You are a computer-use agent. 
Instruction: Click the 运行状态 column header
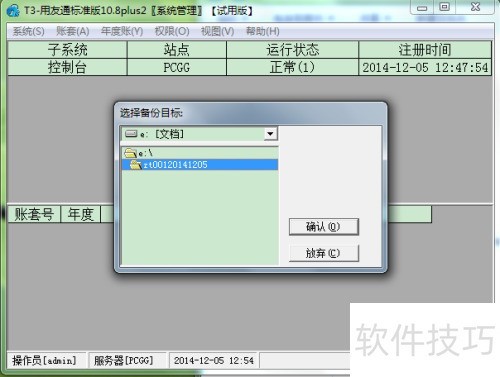pos(293,50)
